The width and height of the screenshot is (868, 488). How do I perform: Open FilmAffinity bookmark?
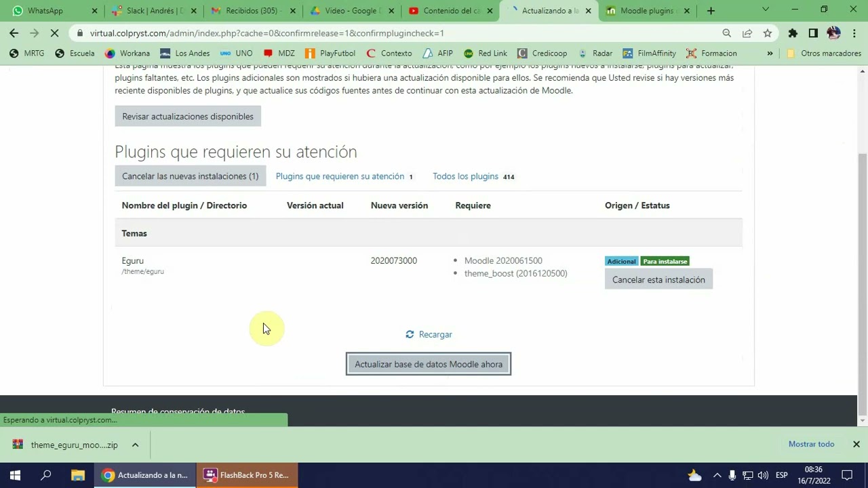[649, 54]
